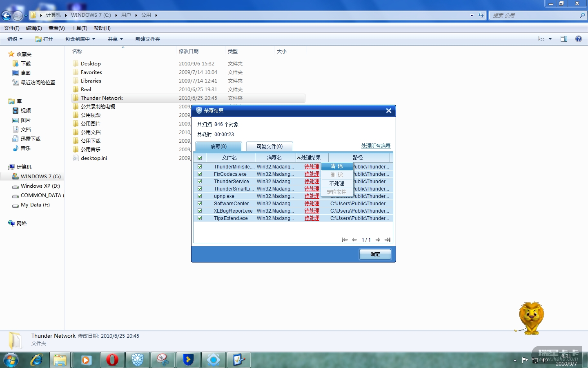Expand the 包含到库中 dropdown

tap(80, 39)
